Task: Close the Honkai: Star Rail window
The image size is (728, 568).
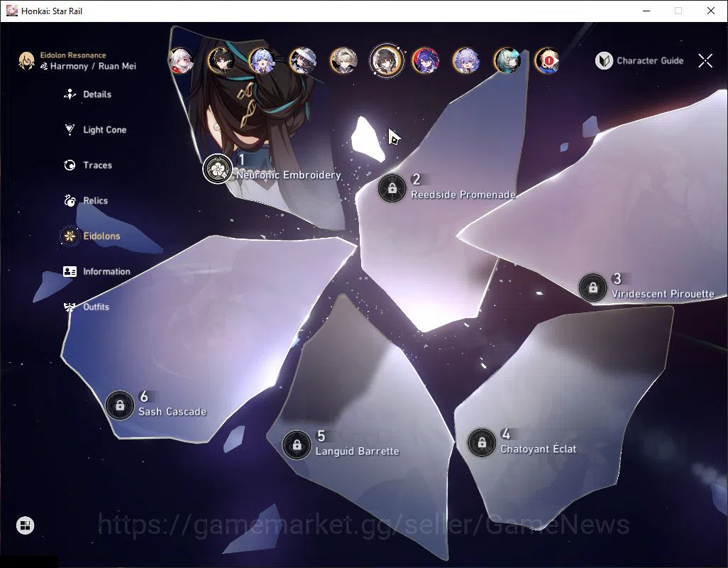Action: coord(711,11)
